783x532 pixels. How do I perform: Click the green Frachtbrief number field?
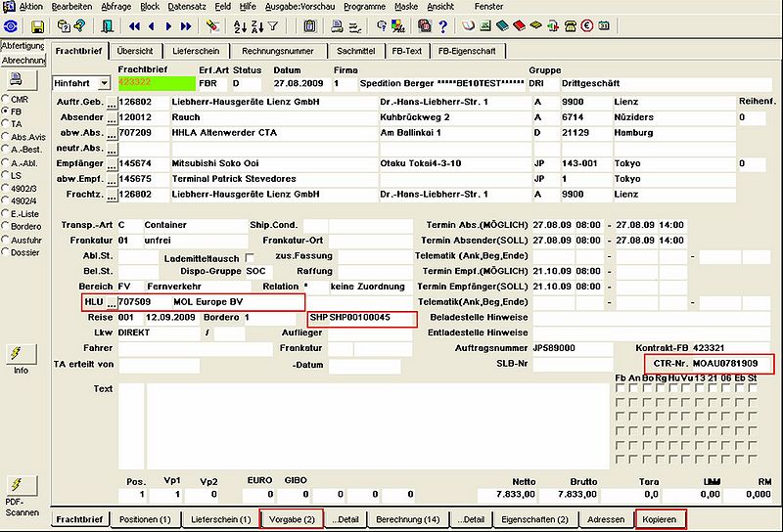[157, 83]
